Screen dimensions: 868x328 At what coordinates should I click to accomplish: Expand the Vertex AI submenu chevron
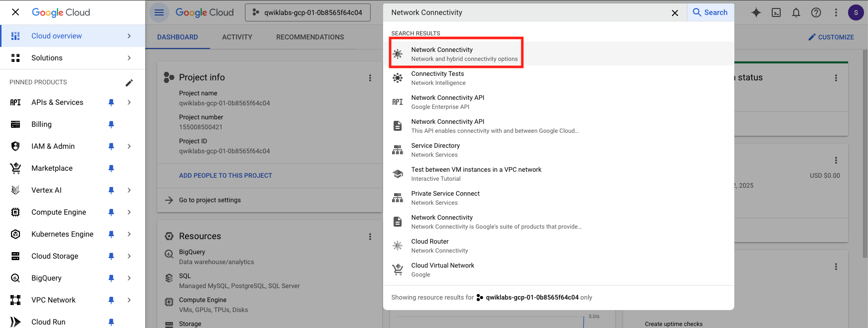point(129,190)
